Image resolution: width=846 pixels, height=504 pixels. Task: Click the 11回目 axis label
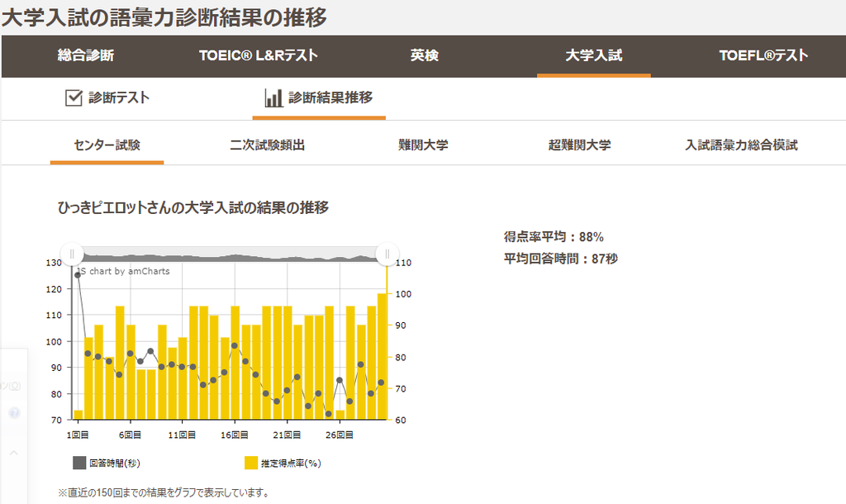point(182,435)
